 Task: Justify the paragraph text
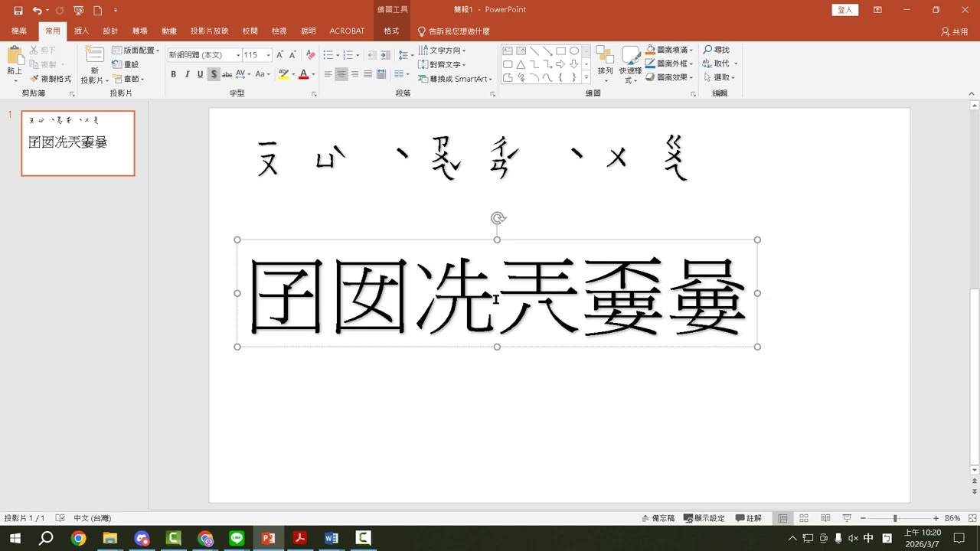368,74
